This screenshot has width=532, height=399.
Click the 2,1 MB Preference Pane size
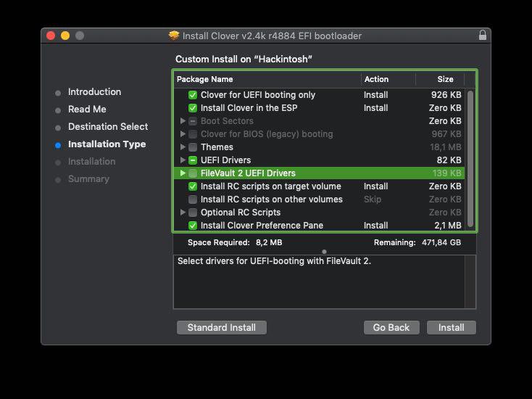pos(448,226)
